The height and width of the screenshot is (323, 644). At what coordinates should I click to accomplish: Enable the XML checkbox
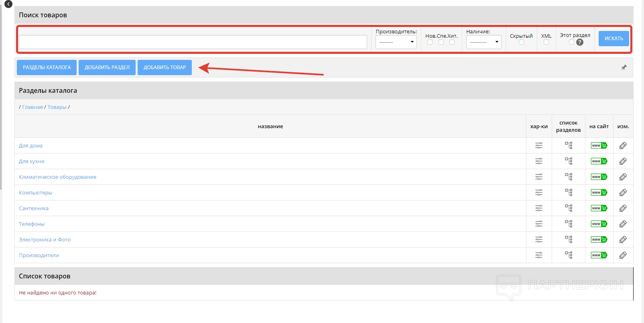click(546, 42)
